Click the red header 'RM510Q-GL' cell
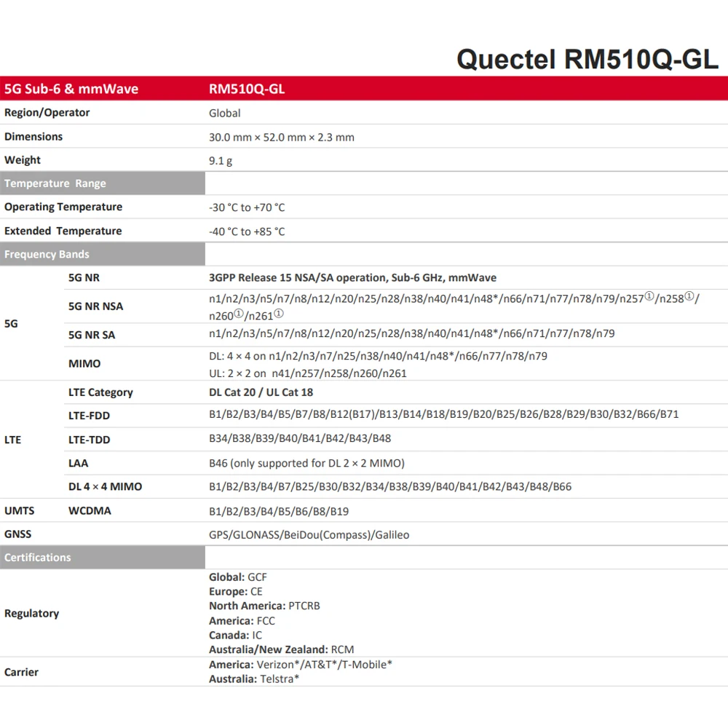The image size is (728, 728). [247, 89]
